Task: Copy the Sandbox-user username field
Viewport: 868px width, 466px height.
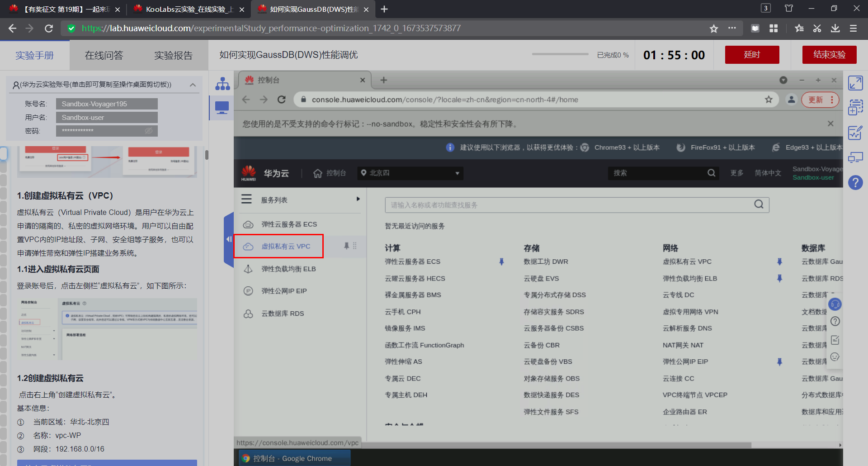Action: [107, 117]
